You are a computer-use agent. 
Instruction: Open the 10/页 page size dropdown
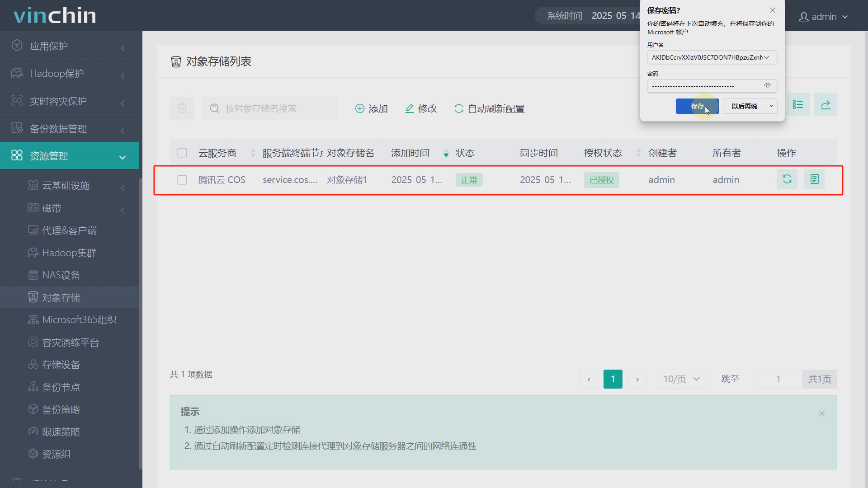tap(681, 379)
